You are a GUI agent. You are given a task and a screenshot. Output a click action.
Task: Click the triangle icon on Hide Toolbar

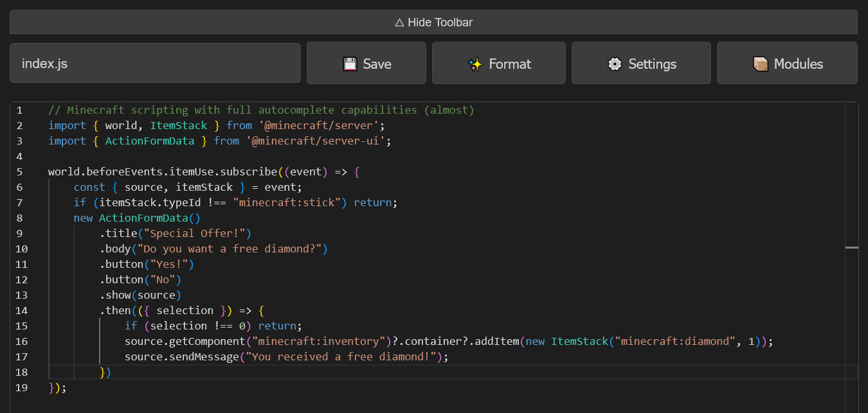pos(400,22)
